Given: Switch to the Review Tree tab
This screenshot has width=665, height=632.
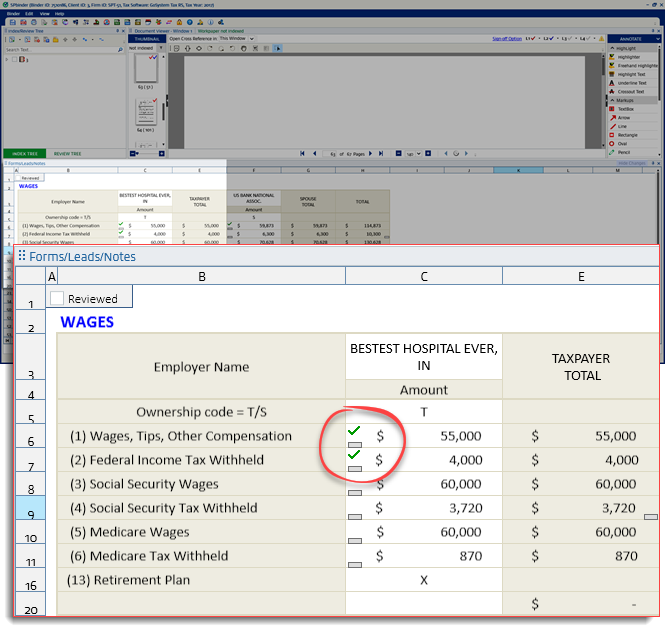Looking at the screenshot, I should click(x=68, y=154).
